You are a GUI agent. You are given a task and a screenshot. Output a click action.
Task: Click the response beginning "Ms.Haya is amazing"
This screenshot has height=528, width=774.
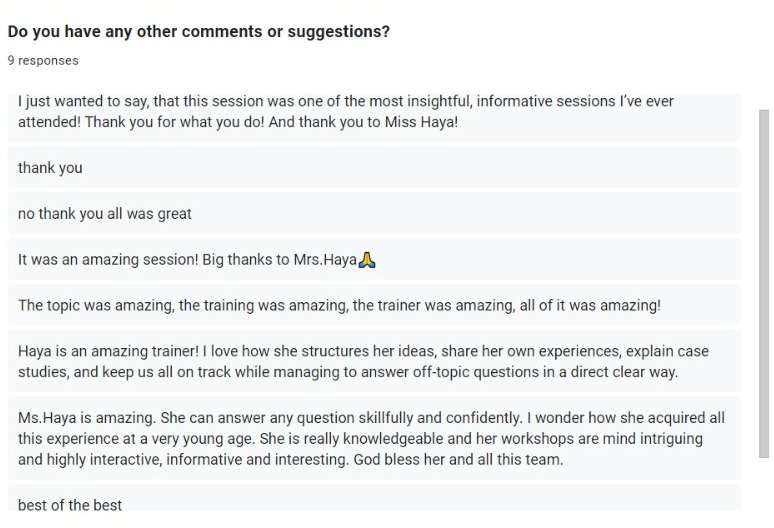point(374,438)
